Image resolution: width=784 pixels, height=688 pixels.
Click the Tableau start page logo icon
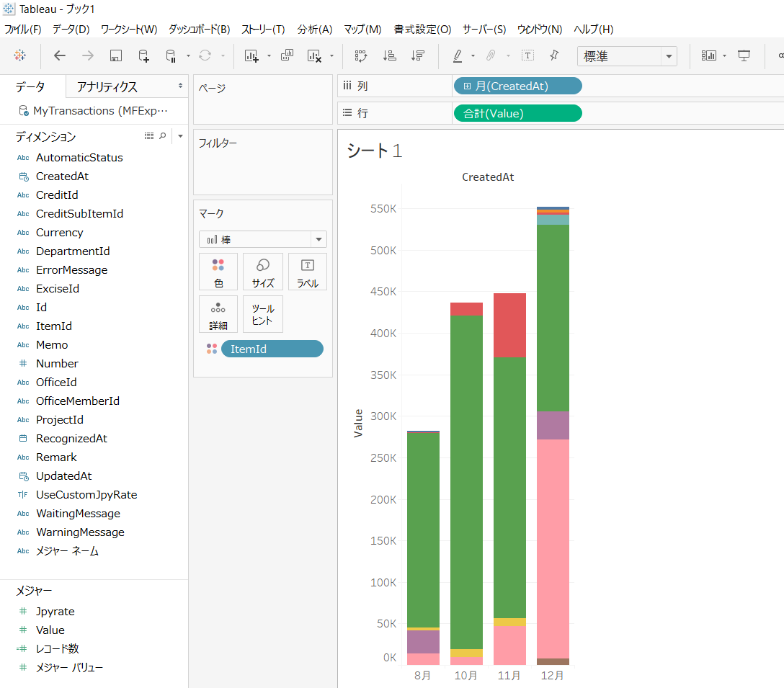pos(20,55)
